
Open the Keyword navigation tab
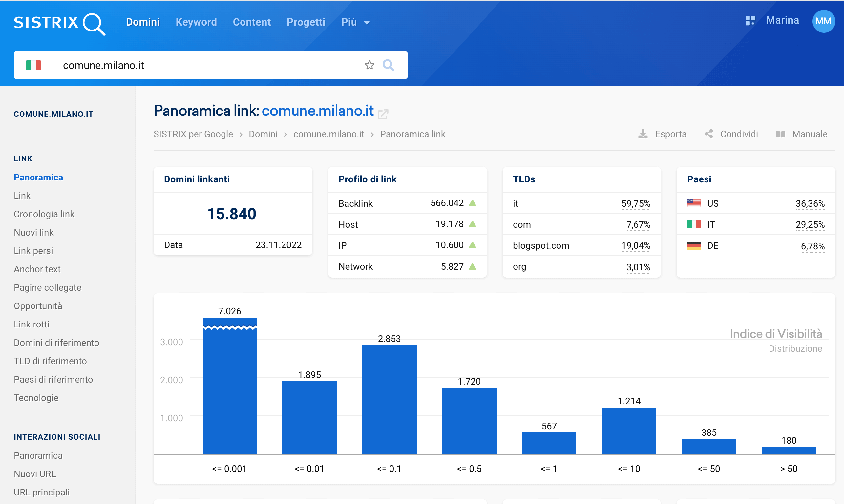point(196,22)
